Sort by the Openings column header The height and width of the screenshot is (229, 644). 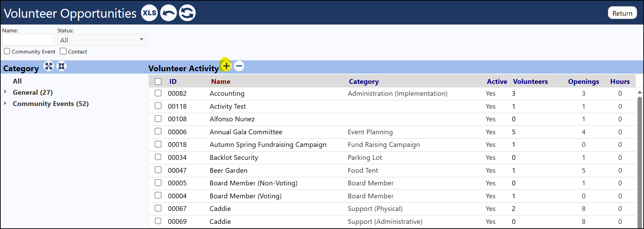pos(584,81)
